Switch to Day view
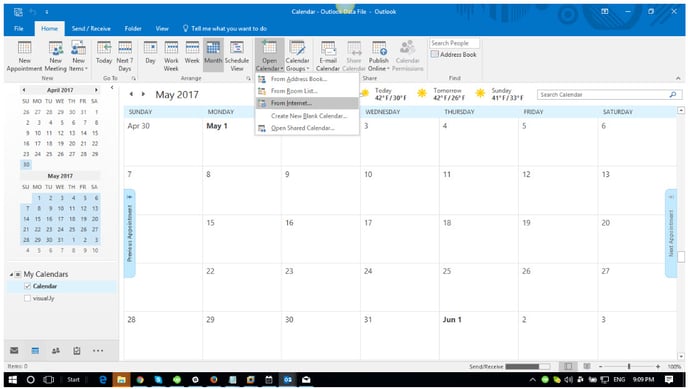 coord(150,53)
